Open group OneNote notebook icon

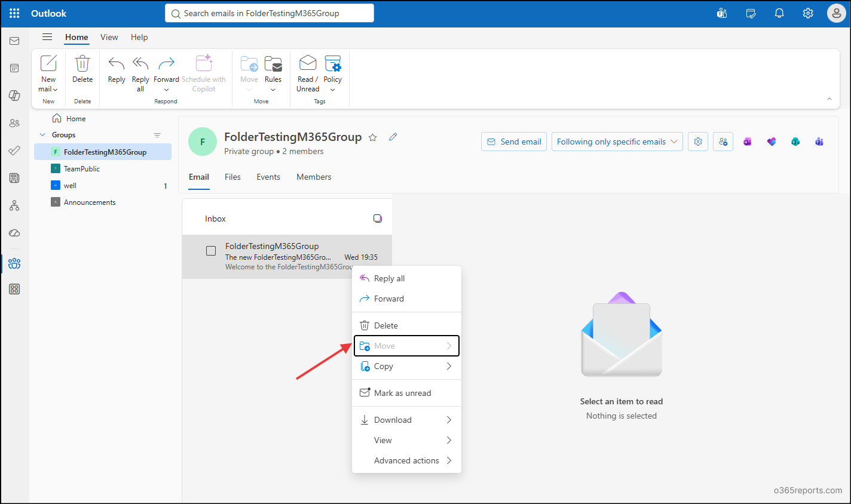pos(748,142)
